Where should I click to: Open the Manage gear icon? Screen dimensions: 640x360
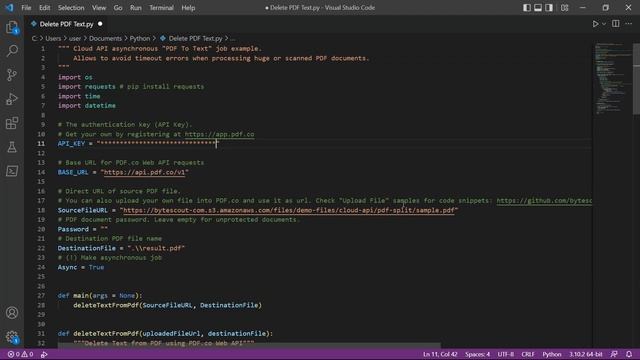tap(12, 337)
